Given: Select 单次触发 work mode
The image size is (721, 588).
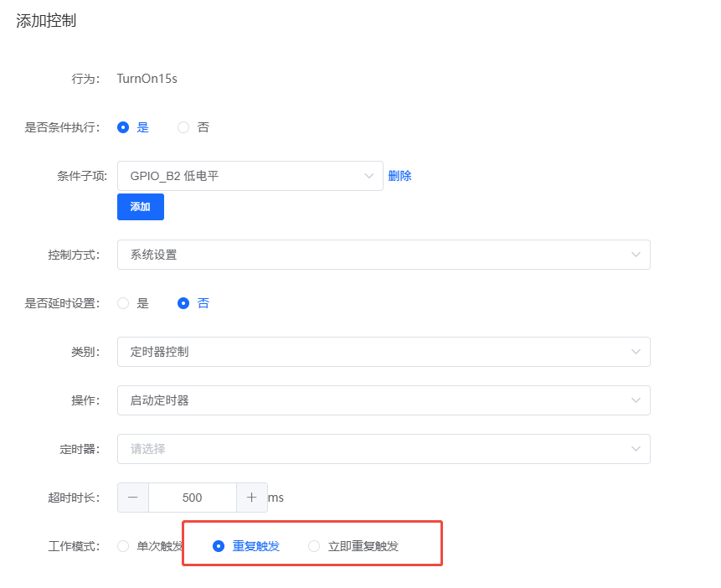Looking at the screenshot, I should point(122,546).
